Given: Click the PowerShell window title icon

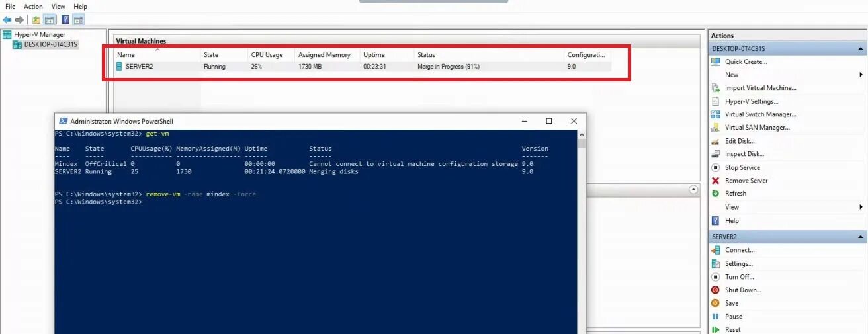Looking at the screenshot, I should pyautogui.click(x=64, y=121).
